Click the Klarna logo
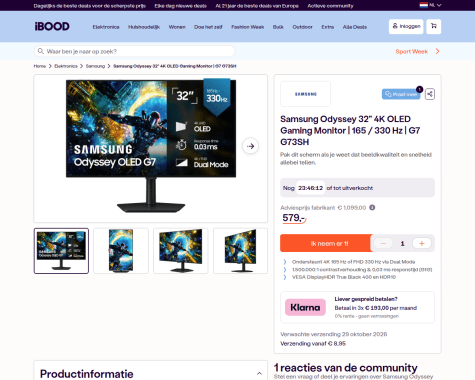475x380 pixels. tap(305, 307)
